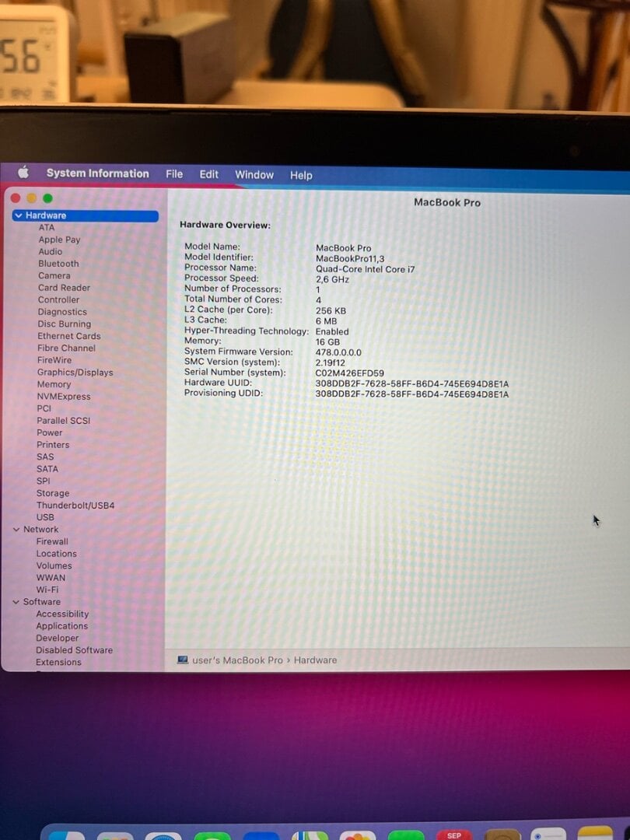Select the Software category row

(42, 602)
